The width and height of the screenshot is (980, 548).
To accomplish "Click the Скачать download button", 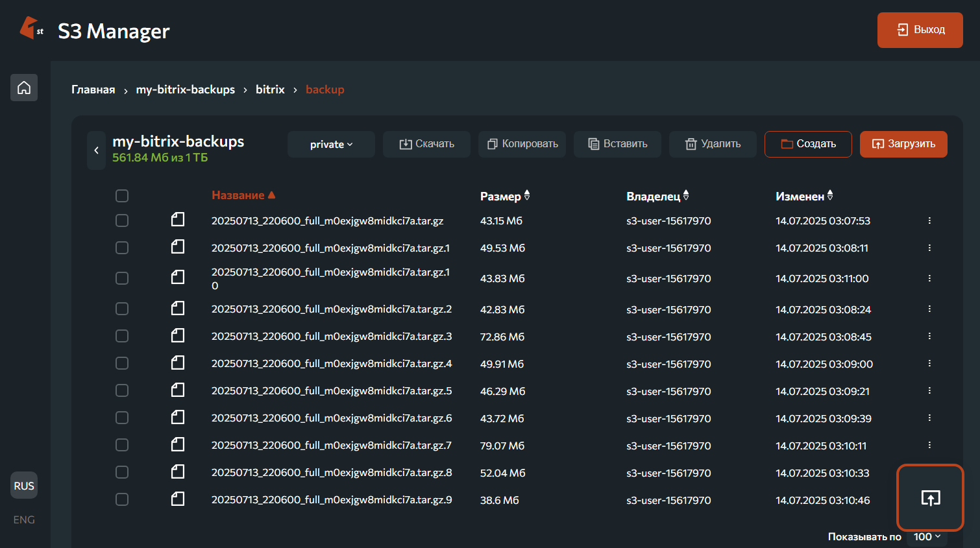I will 426,144.
